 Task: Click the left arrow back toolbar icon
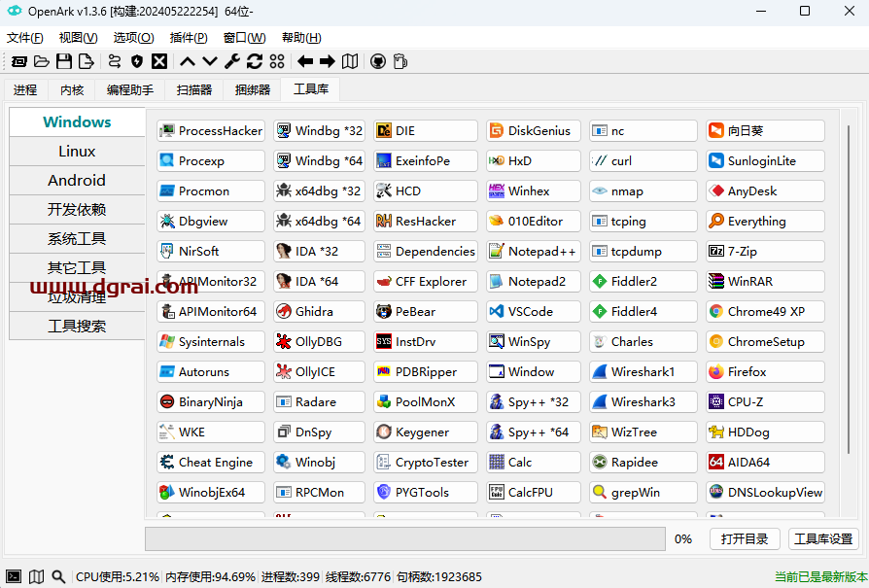pyautogui.click(x=305, y=61)
